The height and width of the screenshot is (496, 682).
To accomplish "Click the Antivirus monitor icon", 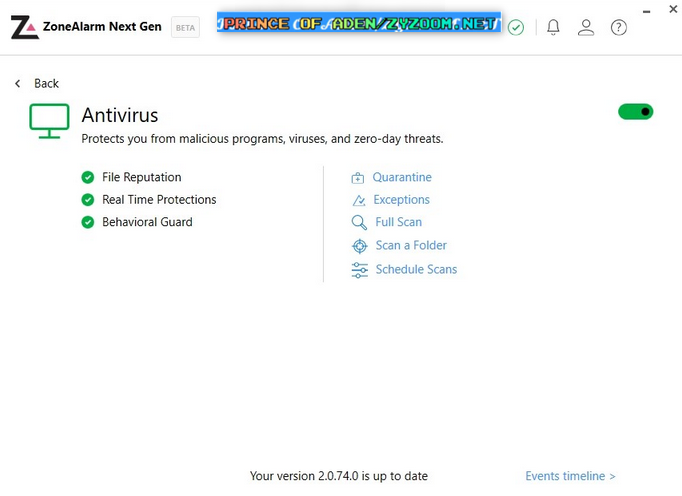I will tap(49, 121).
